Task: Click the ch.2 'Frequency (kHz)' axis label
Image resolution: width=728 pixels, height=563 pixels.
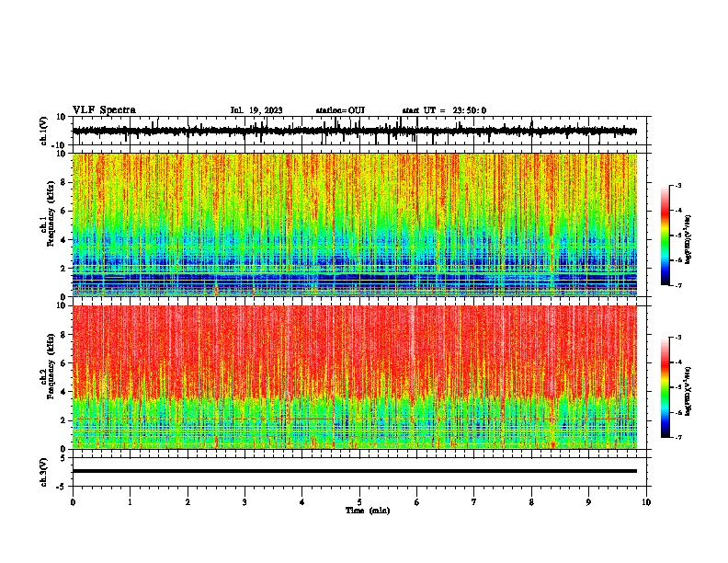Action: (x=51, y=366)
